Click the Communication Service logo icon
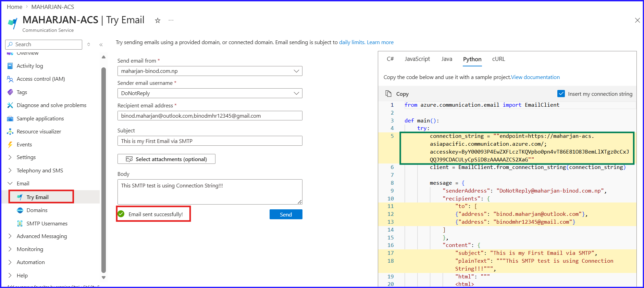This screenshot has height=288, width=644. 13,23
